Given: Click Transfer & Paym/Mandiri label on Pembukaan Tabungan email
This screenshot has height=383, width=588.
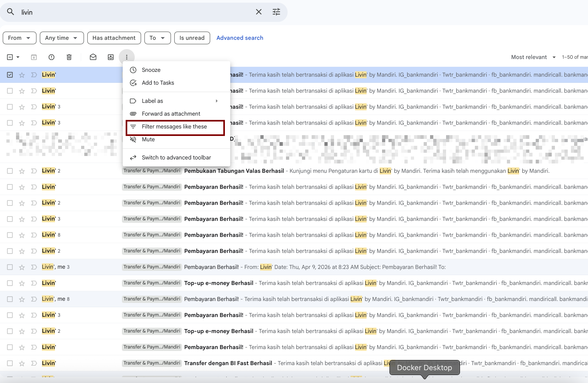Looking at the screenshot, I should pyautogui.click(x=152, y=171).
